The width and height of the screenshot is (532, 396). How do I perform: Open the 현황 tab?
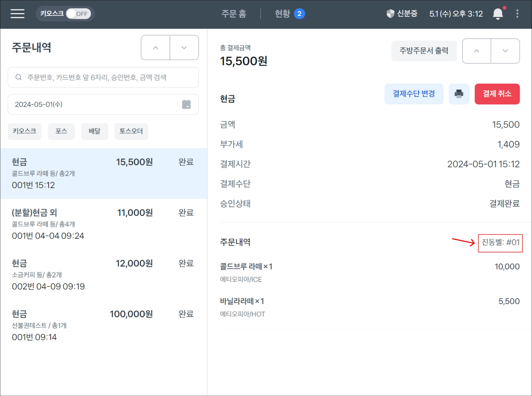pos(289,14)
